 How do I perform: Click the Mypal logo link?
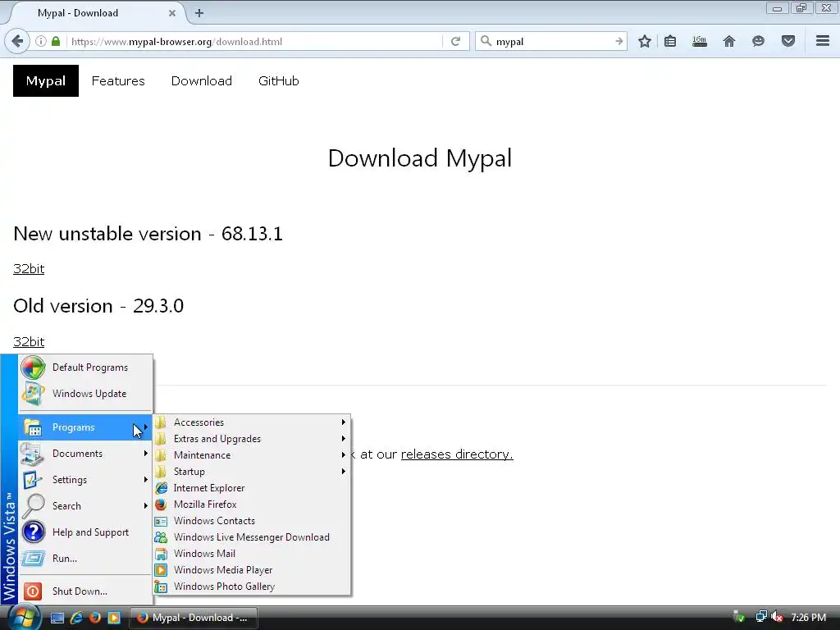[x=46, y=81]
